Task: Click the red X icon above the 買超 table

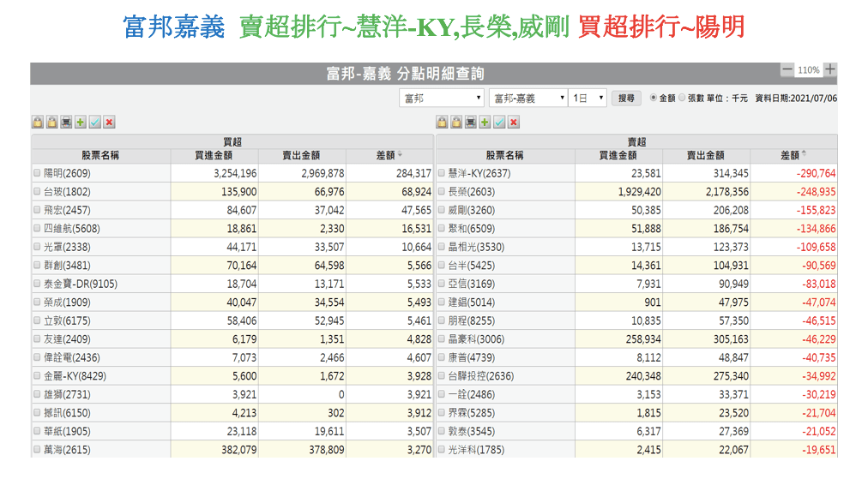Action: click(109, 123)
